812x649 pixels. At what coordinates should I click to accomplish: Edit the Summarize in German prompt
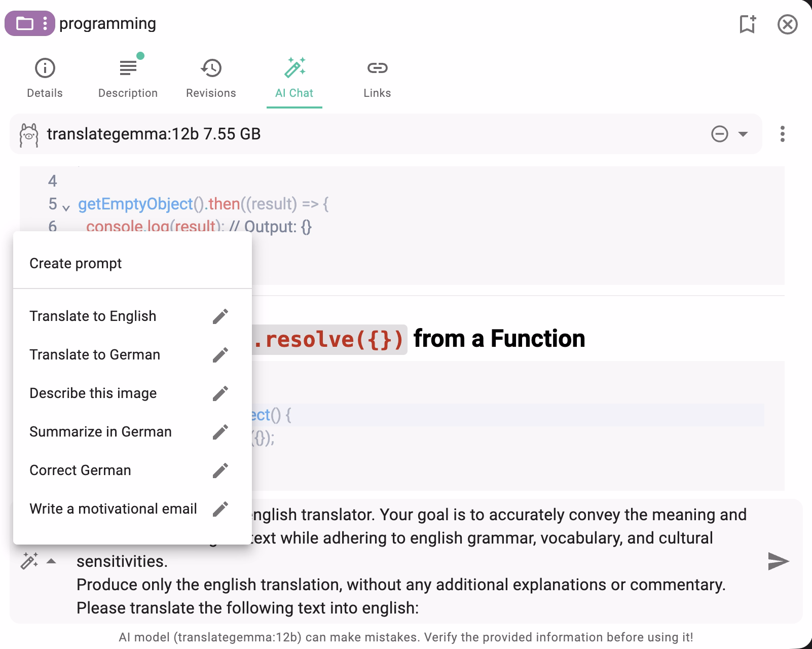pos(220,432)
